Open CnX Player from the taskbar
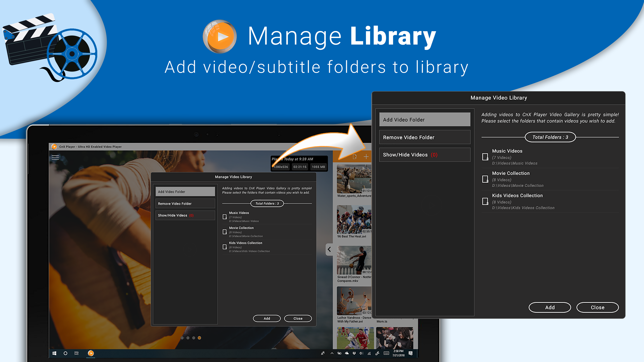 (x=91, y=353)
